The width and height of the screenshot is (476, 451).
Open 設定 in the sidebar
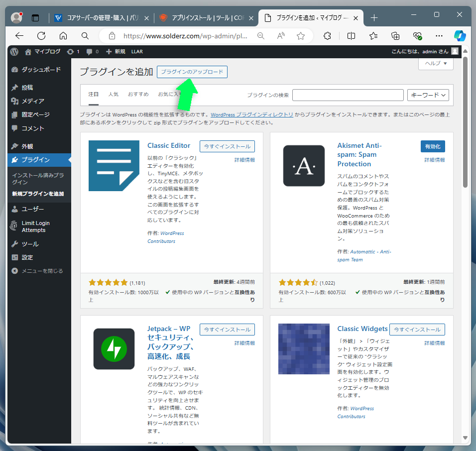point(39,257)
